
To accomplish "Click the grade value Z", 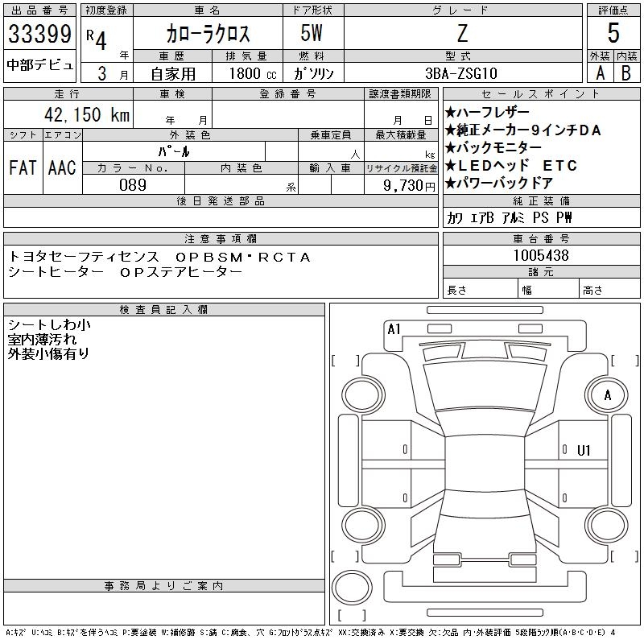I will (461, 33).
